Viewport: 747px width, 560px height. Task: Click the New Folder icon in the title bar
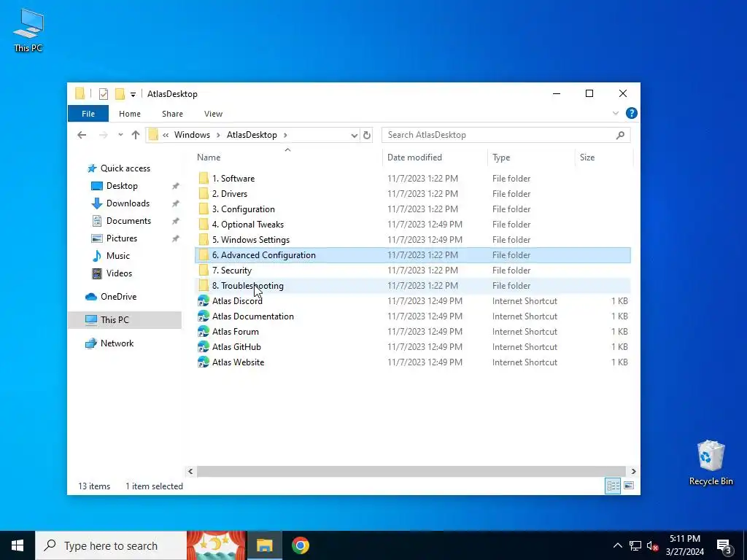click(x=120, y=94)
